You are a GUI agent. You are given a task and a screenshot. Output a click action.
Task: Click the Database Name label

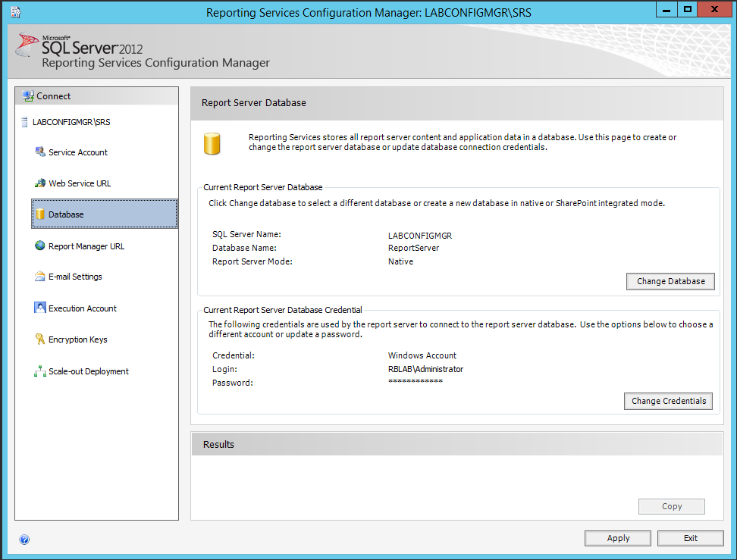pos(244,248)
